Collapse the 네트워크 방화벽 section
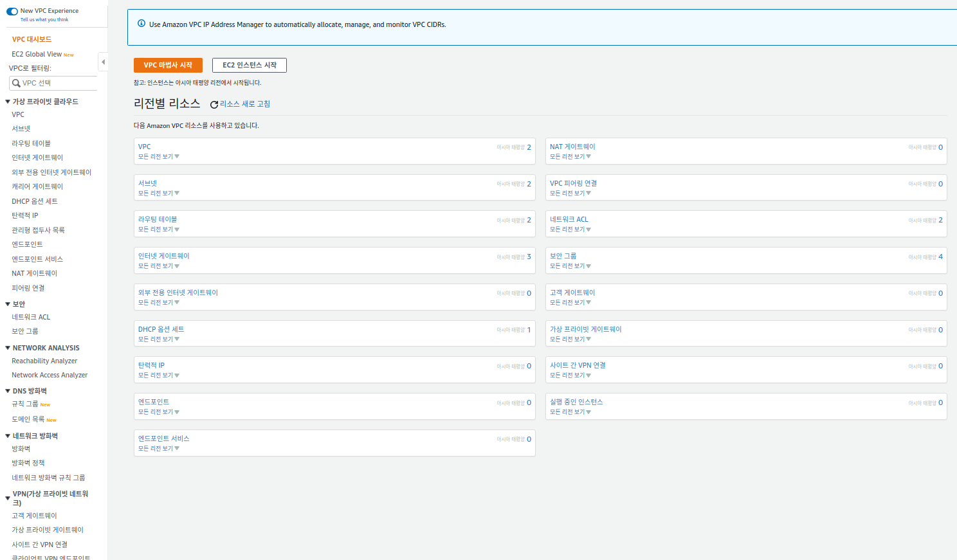 [8, 436]
